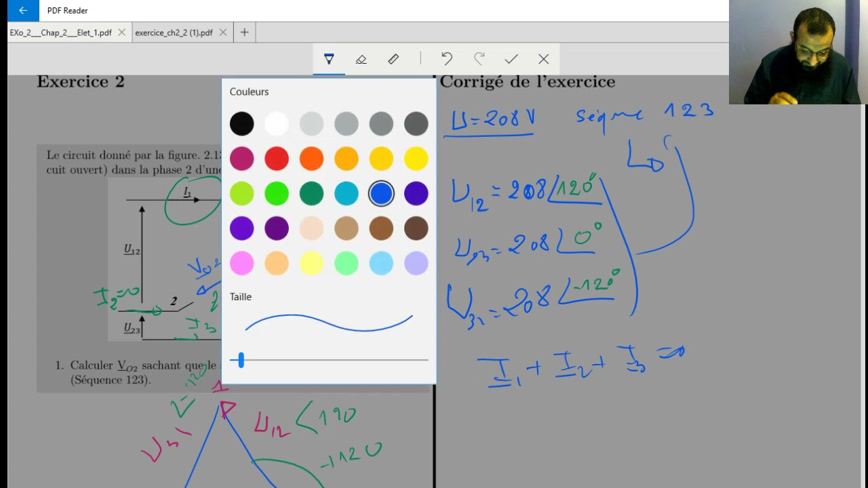Cancel inking with the X icon
Screen dimensions: 868x488
(544, 59)
